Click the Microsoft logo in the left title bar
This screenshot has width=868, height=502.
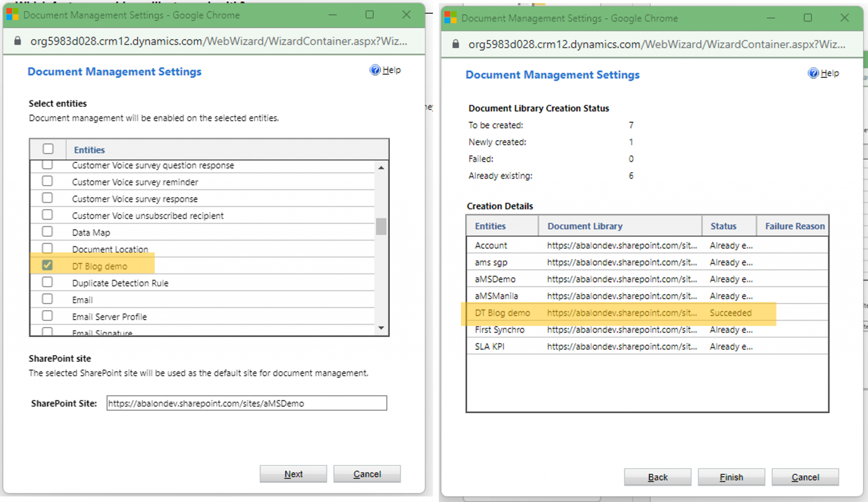coord(12,14)
